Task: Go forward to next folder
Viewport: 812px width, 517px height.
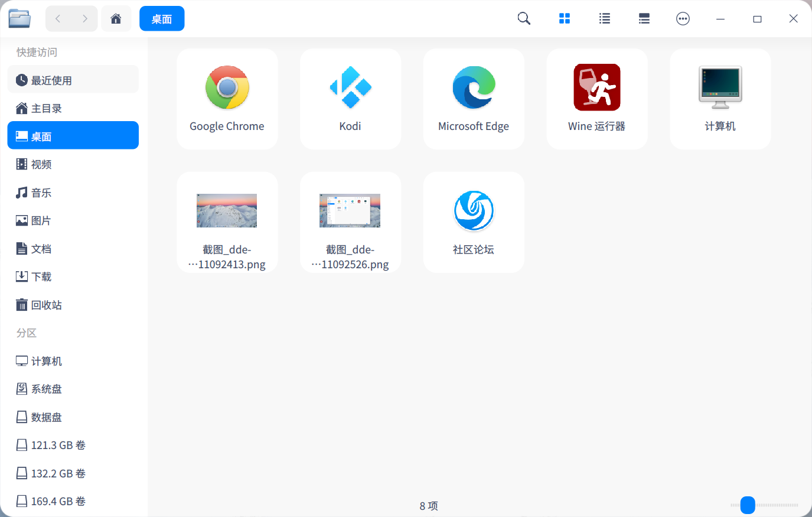Action: click(x=84, y=19)
